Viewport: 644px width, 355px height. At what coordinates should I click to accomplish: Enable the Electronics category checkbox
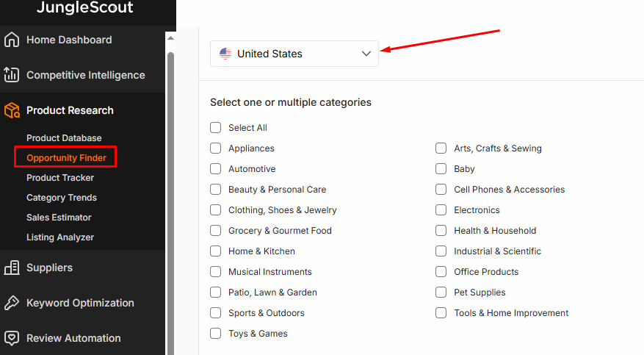point(441,209)
